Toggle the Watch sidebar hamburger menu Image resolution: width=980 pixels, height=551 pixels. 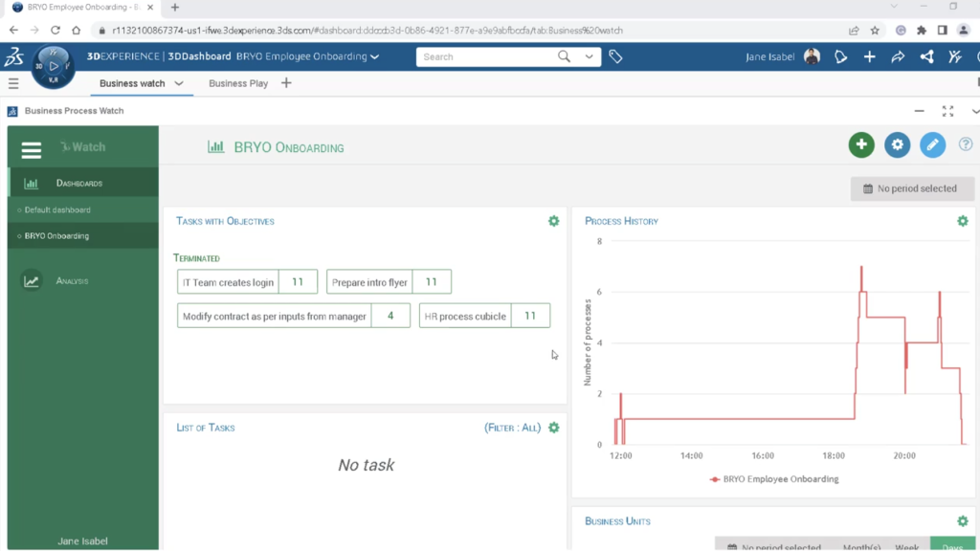click(x=32, y=150)
